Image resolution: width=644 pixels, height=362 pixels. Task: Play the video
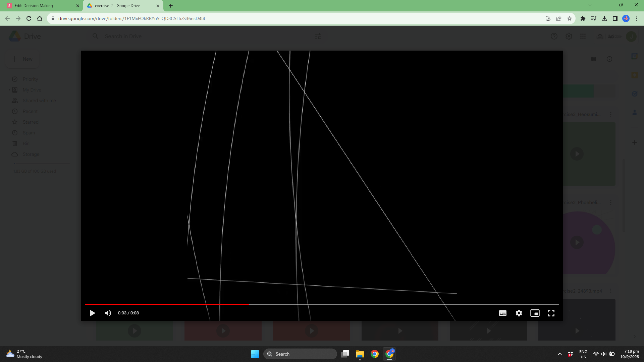tap(92, 313)
